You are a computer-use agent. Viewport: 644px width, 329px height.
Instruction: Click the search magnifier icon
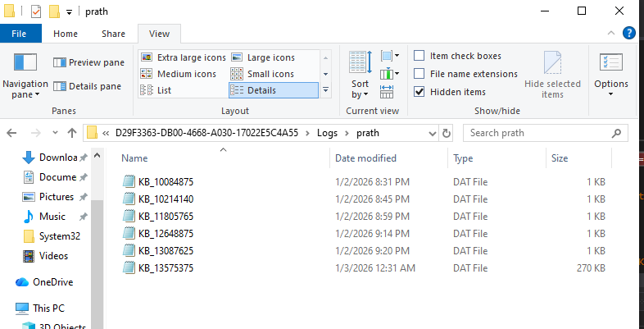(x=616, y=133)
